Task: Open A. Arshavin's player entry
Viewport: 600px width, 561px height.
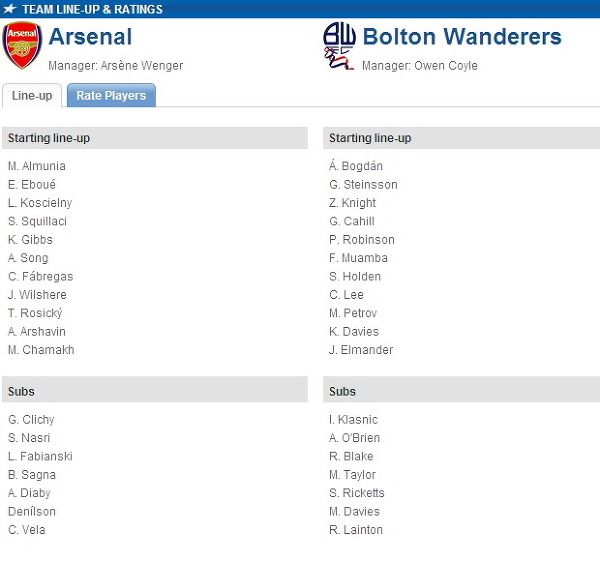Action: 37,331
